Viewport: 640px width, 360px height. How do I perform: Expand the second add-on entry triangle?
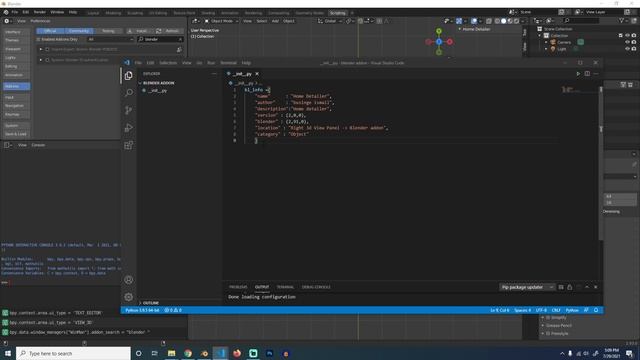click(x=41, y=60)
